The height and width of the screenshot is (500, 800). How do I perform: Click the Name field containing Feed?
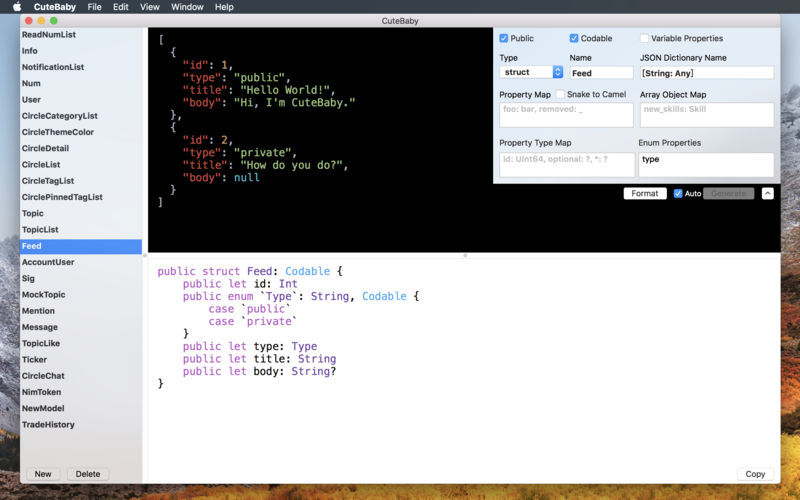pyautogui.click(x=601, y=73)
